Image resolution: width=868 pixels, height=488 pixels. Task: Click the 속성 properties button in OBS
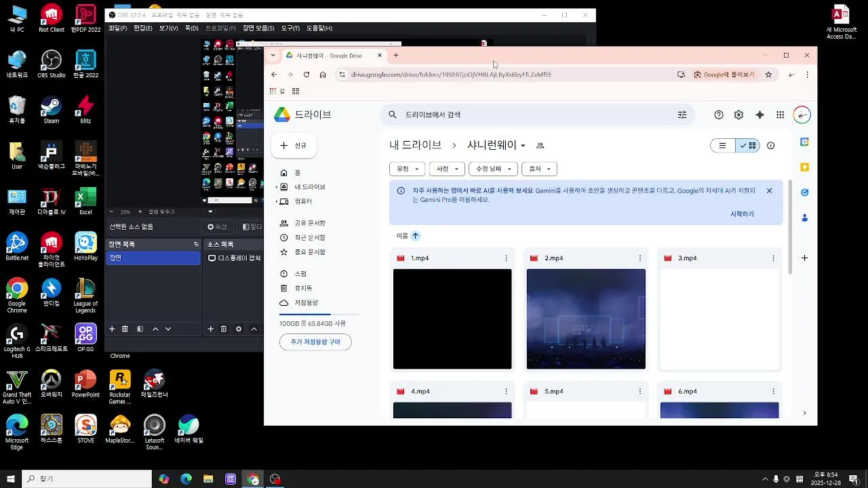[218, 227]
